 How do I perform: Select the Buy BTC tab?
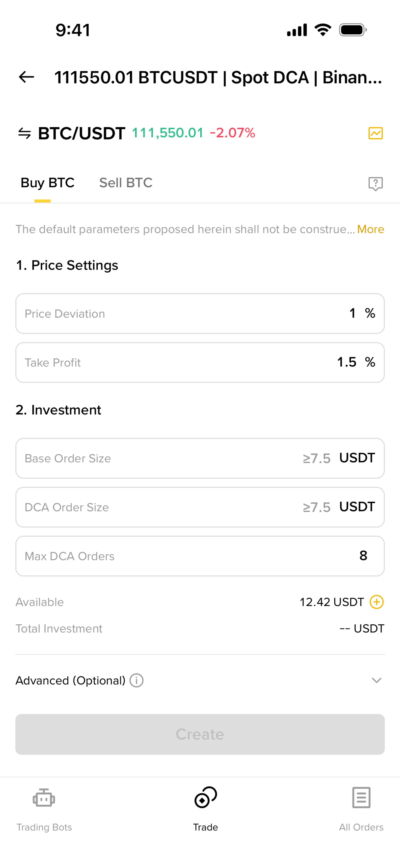pos(47,183)
